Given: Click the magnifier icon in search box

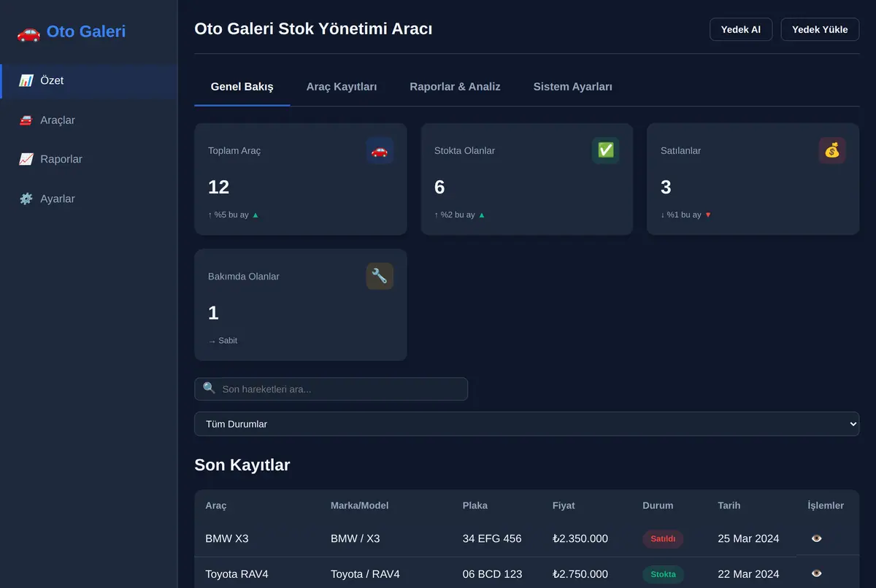Looking at the screenshot, I should (x=209, y=388).
